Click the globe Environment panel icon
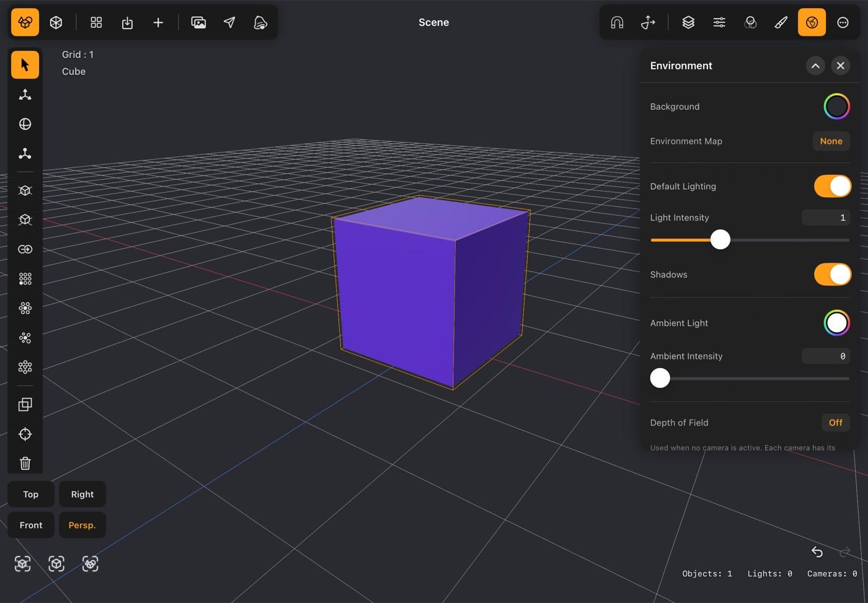Viewport: 868px width, 603px height. [x=812, y=22]
